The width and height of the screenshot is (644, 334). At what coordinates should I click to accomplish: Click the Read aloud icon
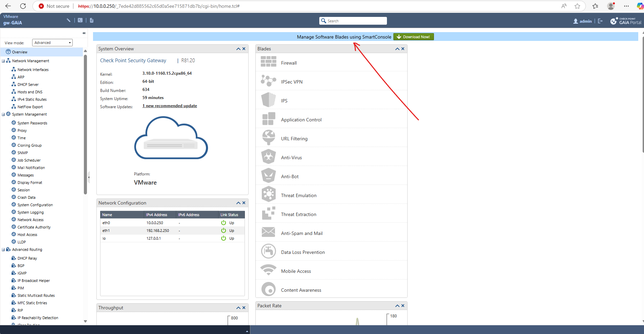564,6
